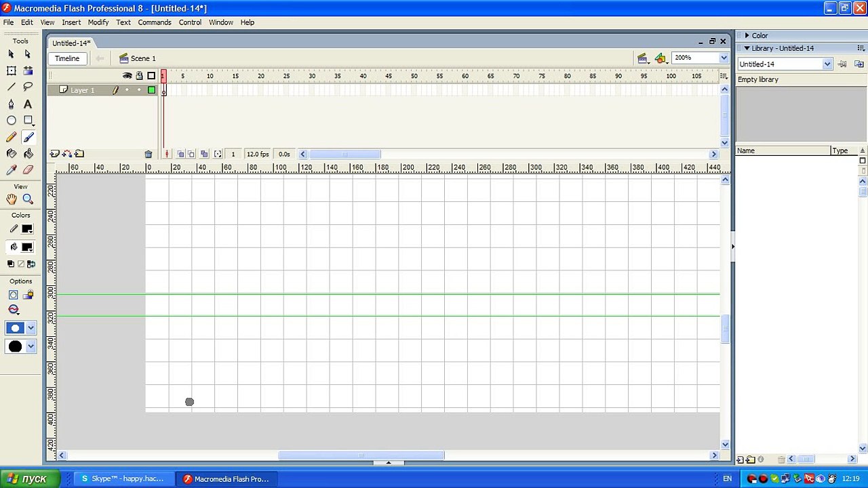
Task: Click the Insert Layer Folder icon
Action: (x=79, y=154)
